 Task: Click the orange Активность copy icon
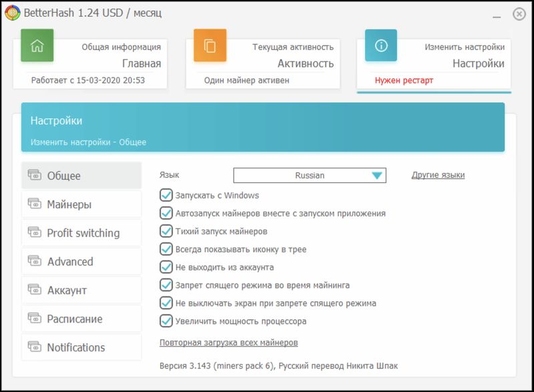click(x=210, y=45)
